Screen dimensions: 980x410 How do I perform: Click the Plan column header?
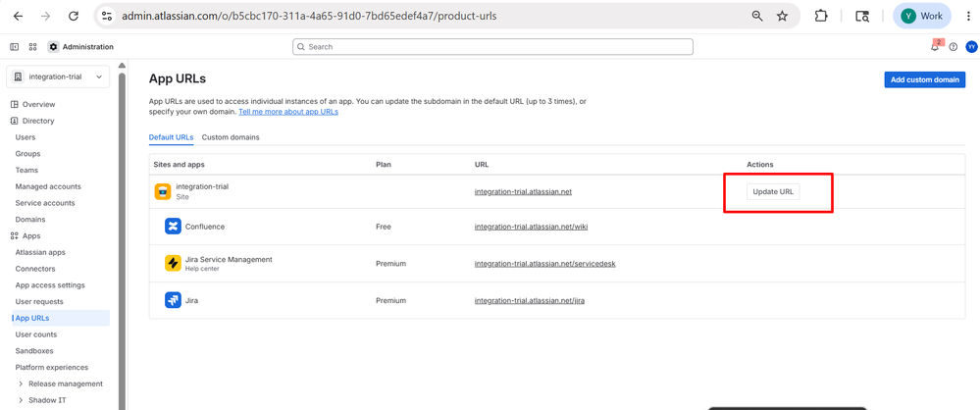coord(383,165)
